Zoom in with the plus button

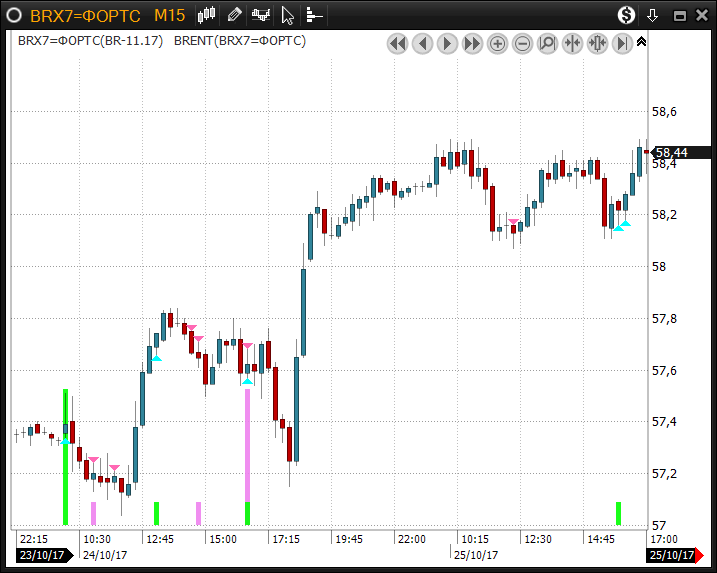coord(497,43)
